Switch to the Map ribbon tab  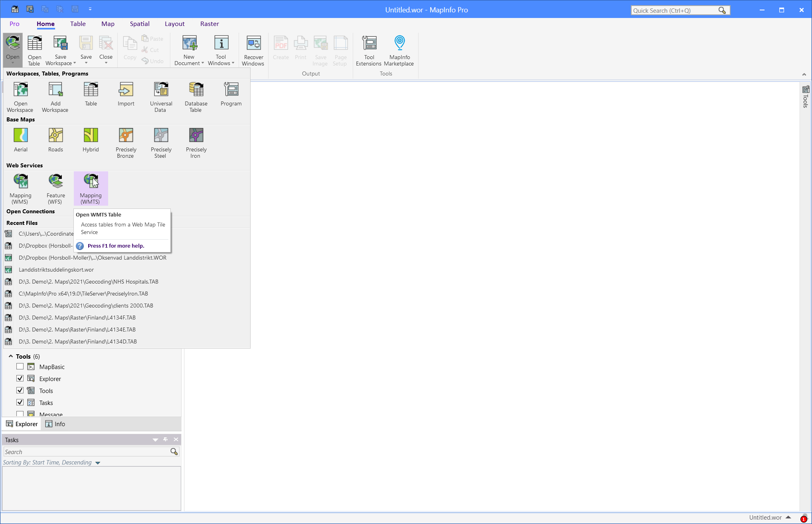[x=108, y=24]
